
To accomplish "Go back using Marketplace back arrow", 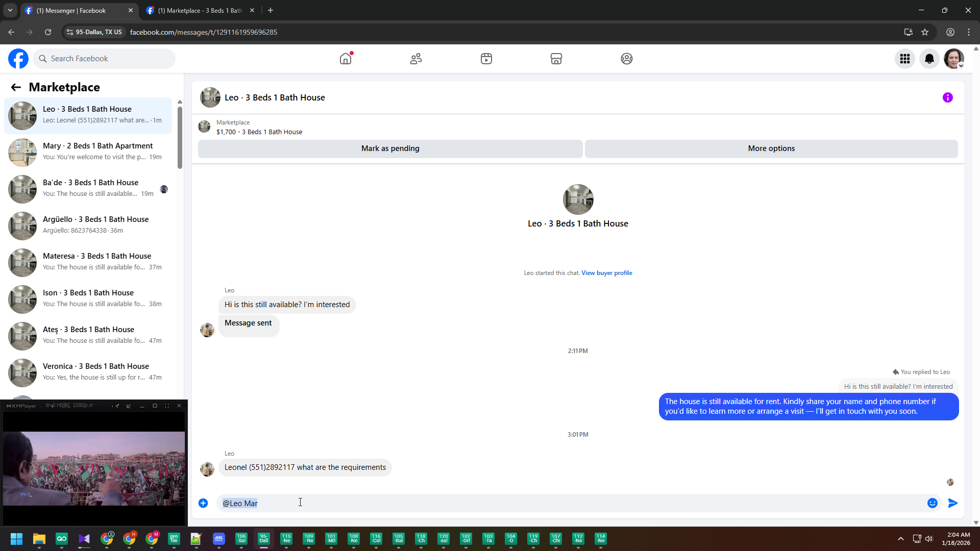I will point(16,87).
